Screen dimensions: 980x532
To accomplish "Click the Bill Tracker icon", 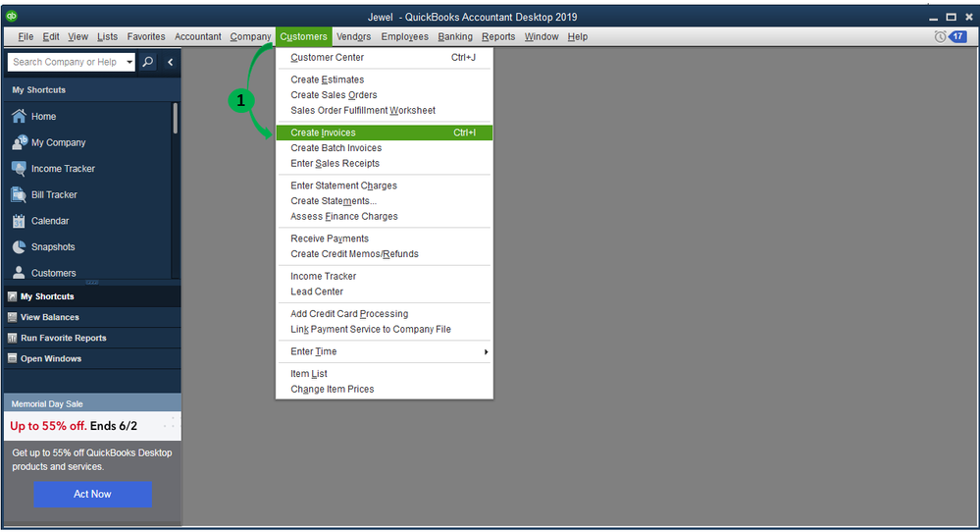I will (20, 195).
